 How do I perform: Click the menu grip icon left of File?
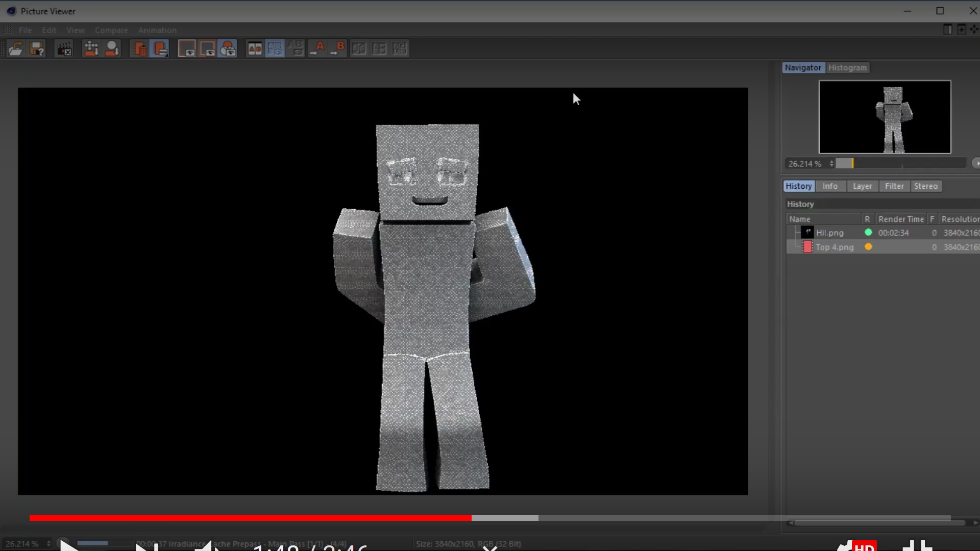click(8, 30)
